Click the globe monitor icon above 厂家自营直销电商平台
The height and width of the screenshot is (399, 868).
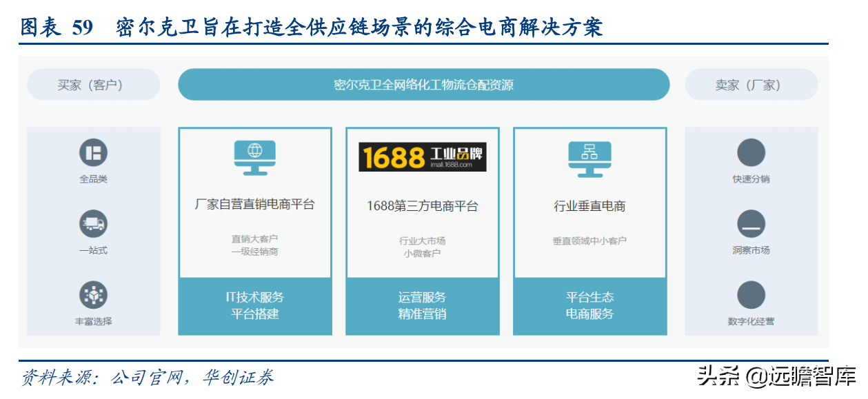[x=255, y=158]
